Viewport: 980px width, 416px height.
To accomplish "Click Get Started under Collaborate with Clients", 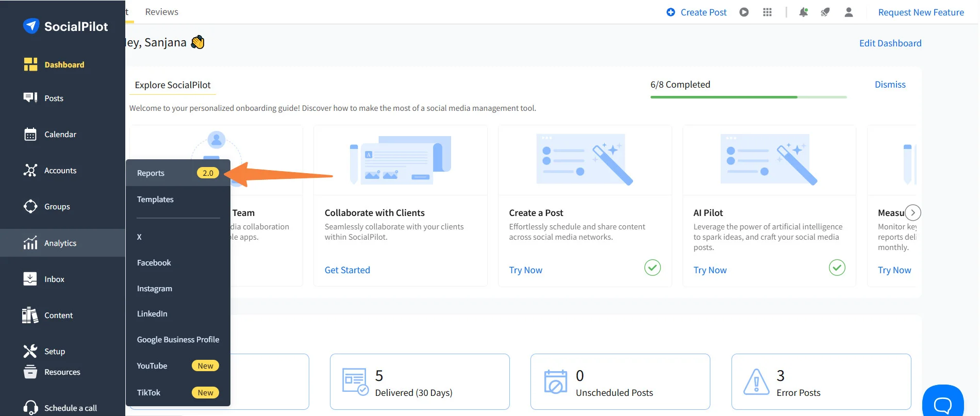I will (347, 270).
